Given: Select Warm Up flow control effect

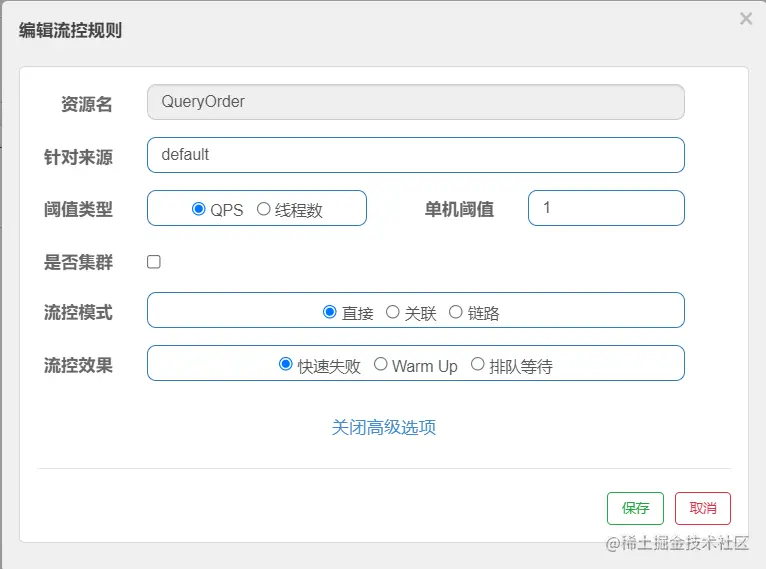Looking at the screenshot, I should point(381,364).
